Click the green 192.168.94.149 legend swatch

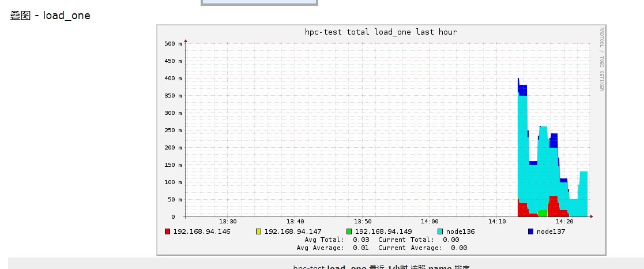349,231
